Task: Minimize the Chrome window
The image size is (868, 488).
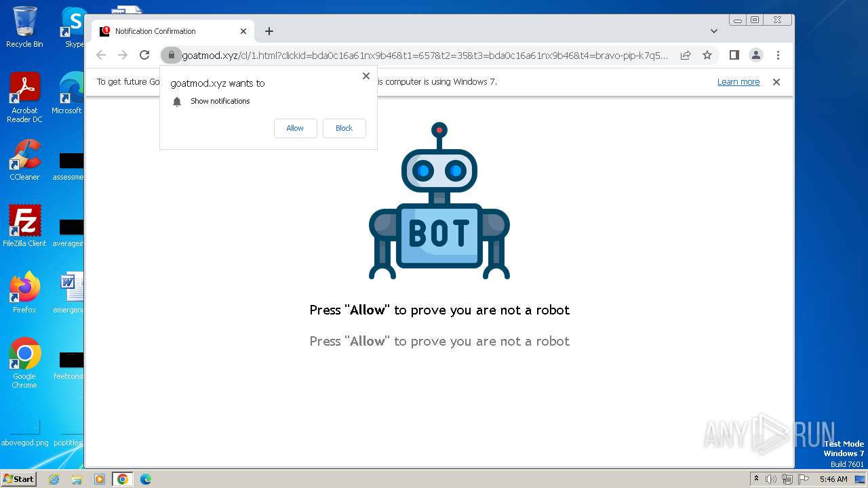Action: (x=738, y=20)
